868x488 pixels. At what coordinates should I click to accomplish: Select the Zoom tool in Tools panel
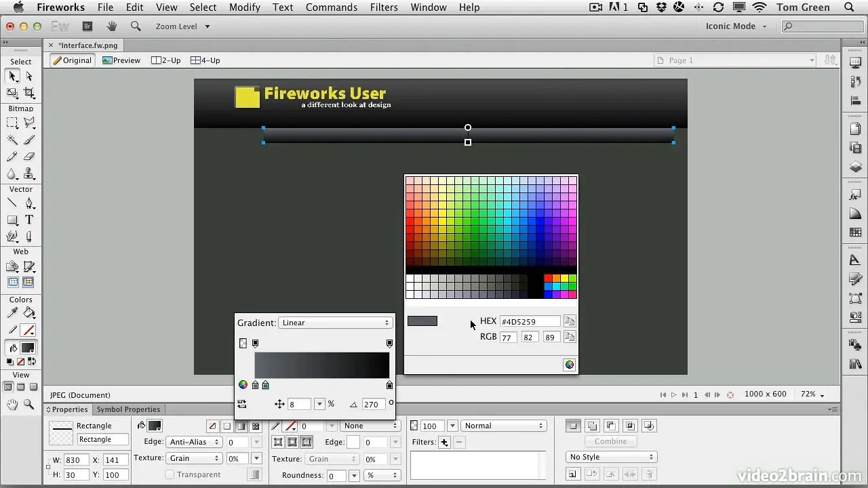coord(29,405)
